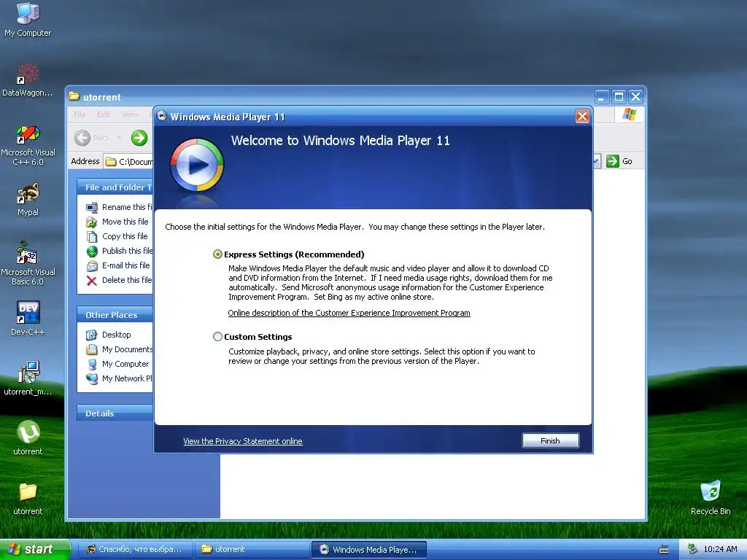Open View menu in utorrent window
The image size is (747, 560).
click(x=130, y=114)
